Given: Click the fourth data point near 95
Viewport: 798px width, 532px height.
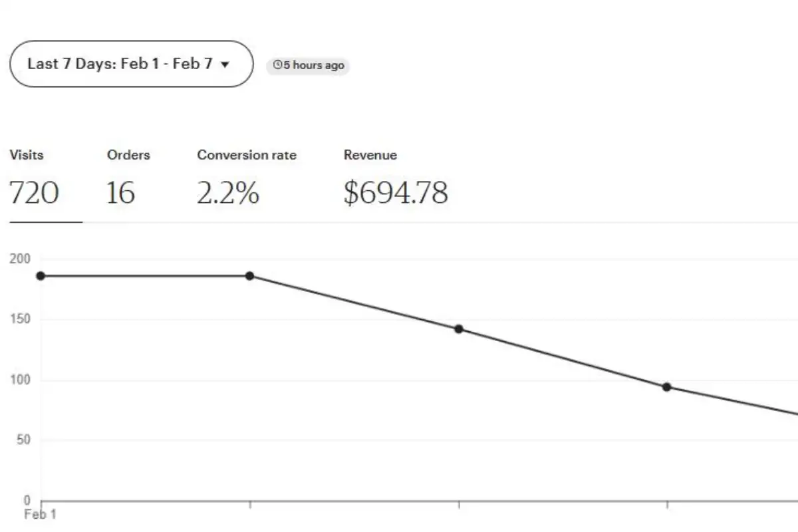Looking at the screenshot, I should coord(667,387).
